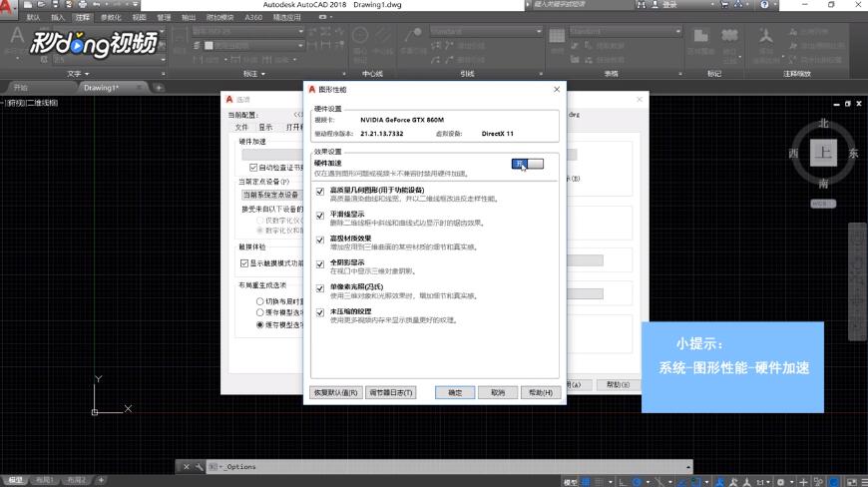The image size is (868, 487).
Task: Open the AutoCAD application menu logo
Action: pyautogui.click(x=7, y=8)
